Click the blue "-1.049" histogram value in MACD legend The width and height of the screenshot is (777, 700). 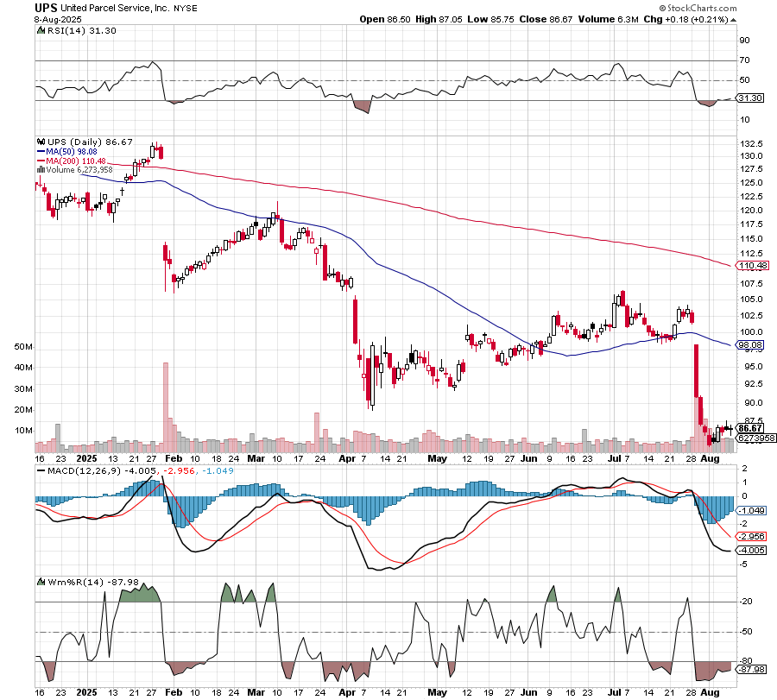[x=217, y=470]
